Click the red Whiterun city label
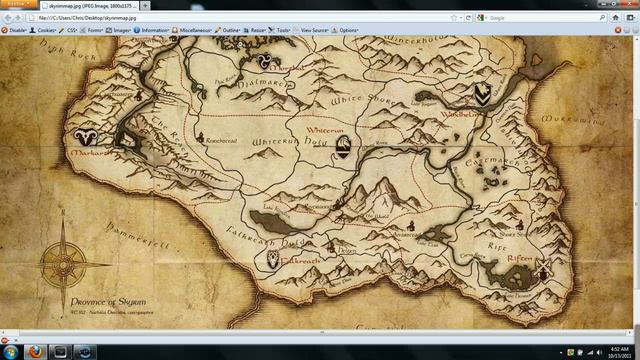 pyautogui.click(x=325, y=130)
